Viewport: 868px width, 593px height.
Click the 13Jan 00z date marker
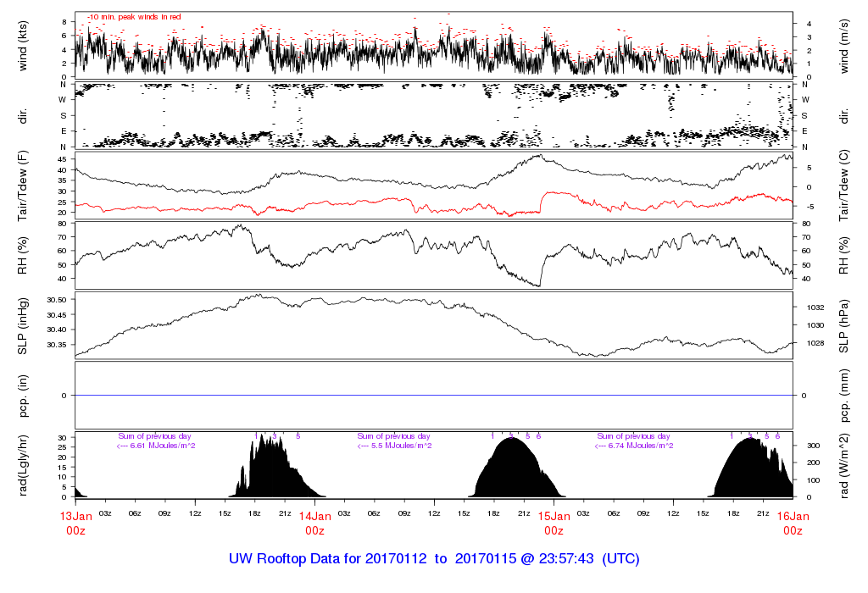(x=75, y=522)
